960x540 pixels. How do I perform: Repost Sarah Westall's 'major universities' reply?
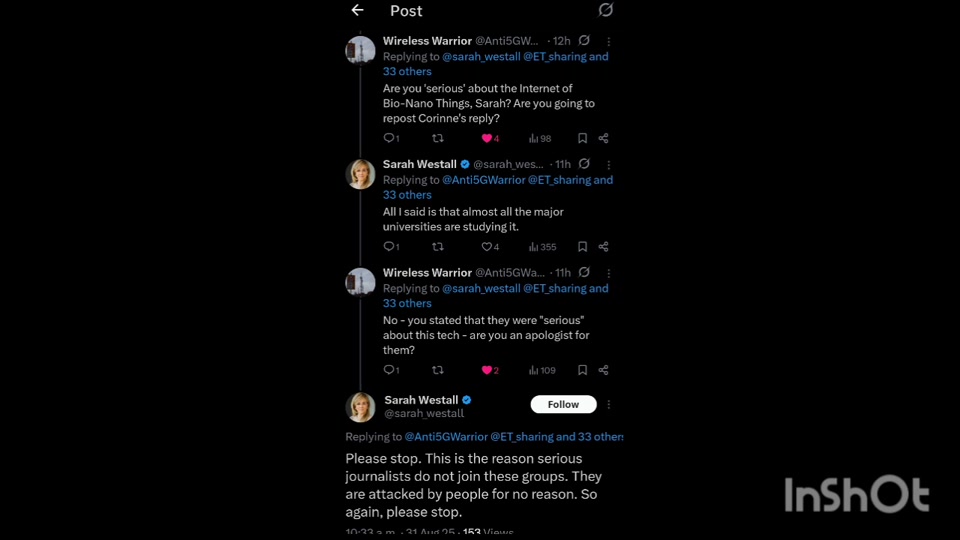coord(437,246)
